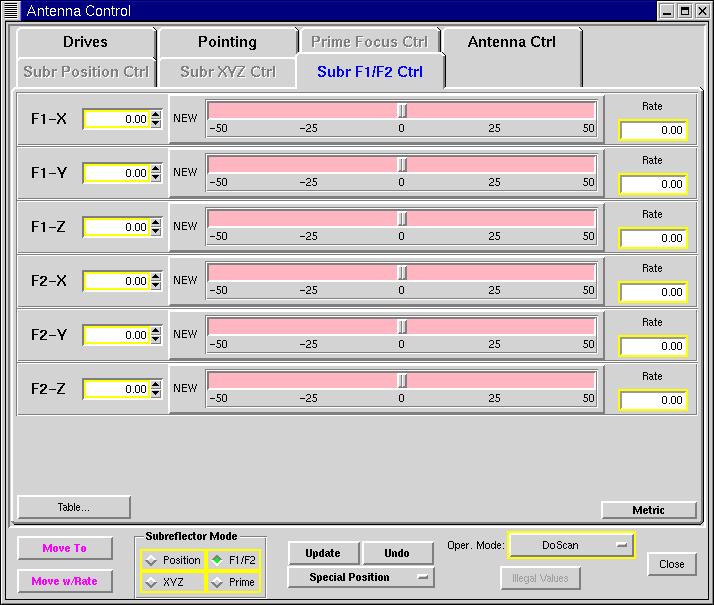
Task: Open the window menu icon in title bar
Action: tap(10, 10)
